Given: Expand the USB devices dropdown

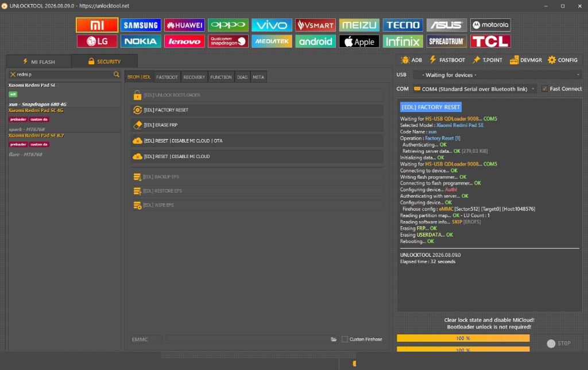Looking at the screenshot, I should pos(497,75).
